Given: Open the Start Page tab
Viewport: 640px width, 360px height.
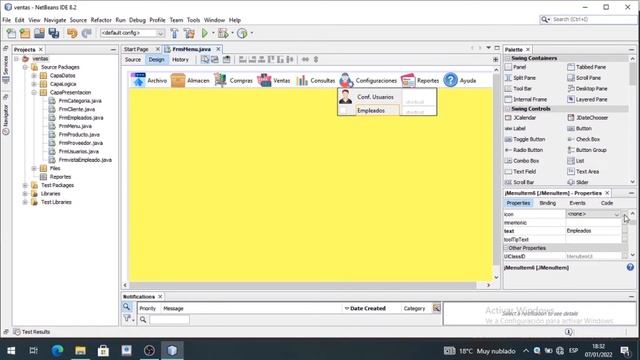Looking at the screenshot, I should [136, 49].
